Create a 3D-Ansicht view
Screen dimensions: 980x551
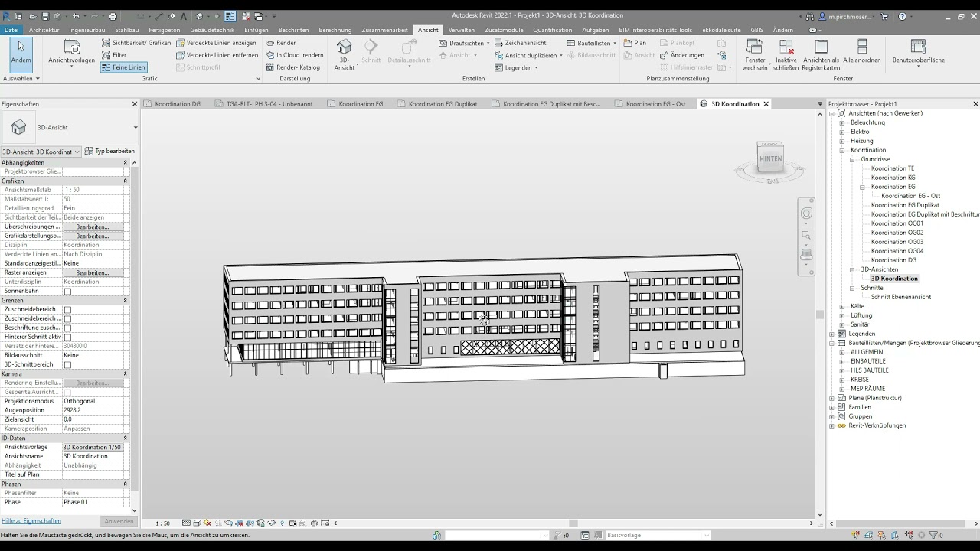click(345, 54)
